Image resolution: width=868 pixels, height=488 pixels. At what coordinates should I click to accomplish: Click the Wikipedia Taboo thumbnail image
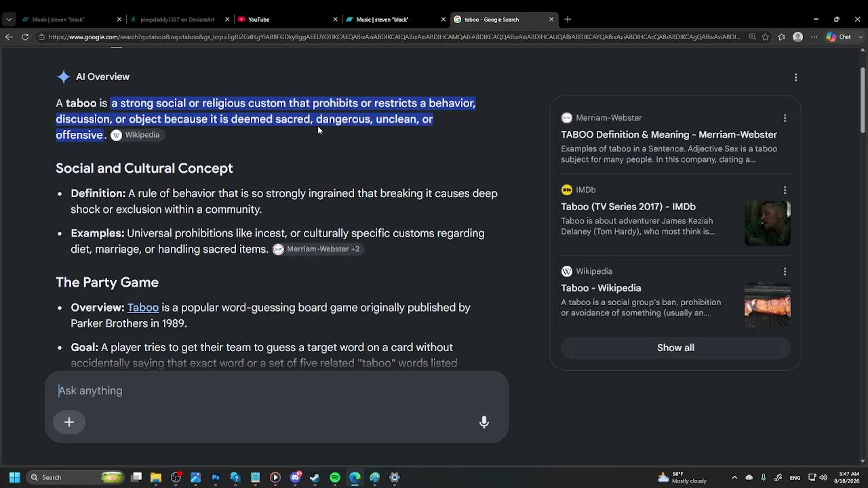[768, 305]
